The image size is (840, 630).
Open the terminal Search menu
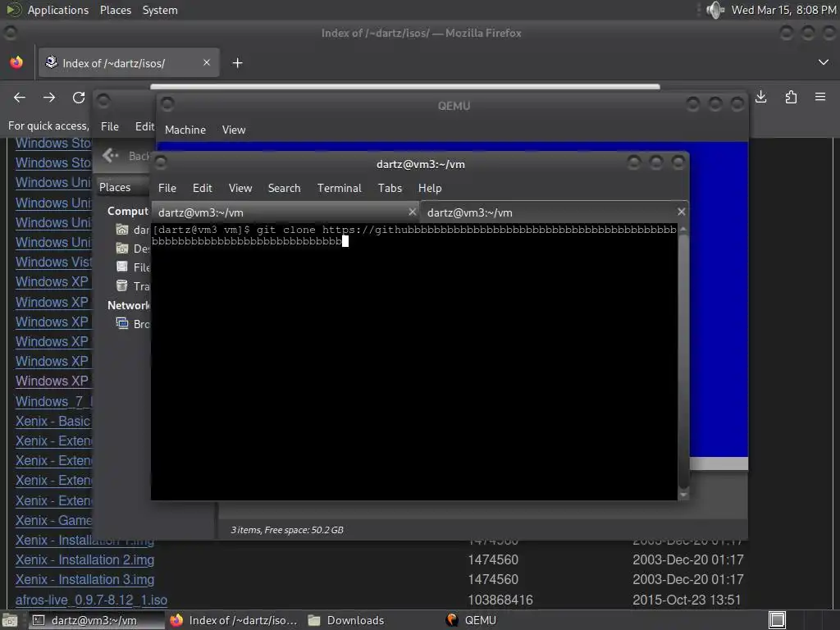click(x=284, y=188)
